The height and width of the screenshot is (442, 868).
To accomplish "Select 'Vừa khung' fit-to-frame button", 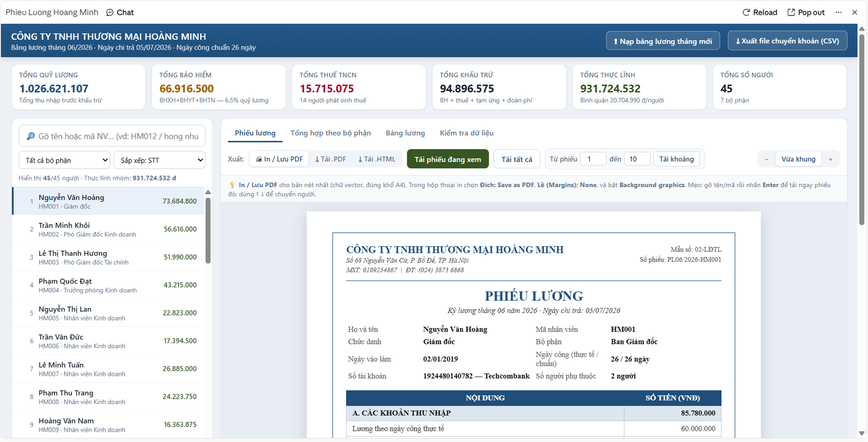I will pos(798,159).
